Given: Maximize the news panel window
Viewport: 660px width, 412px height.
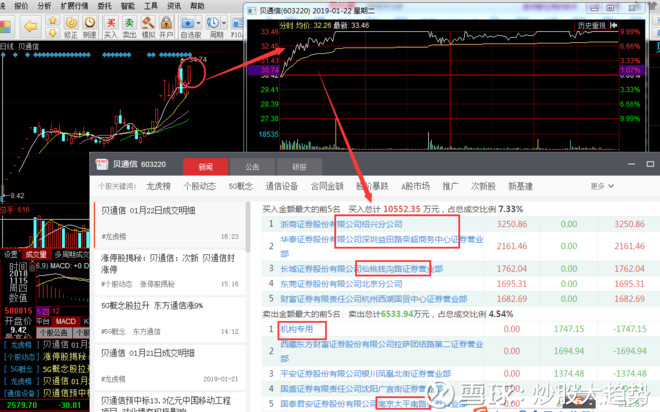Looking at the screenshot, I should tap(650, 164).
